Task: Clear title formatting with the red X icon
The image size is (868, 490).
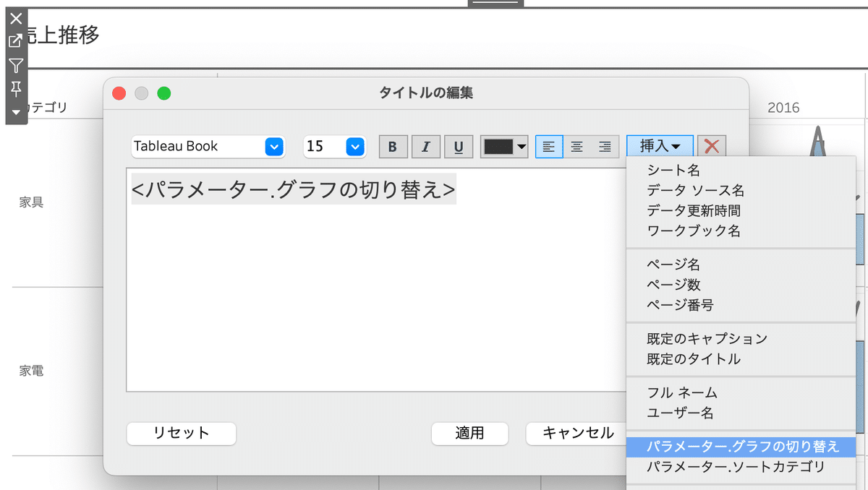Action: 711,146
